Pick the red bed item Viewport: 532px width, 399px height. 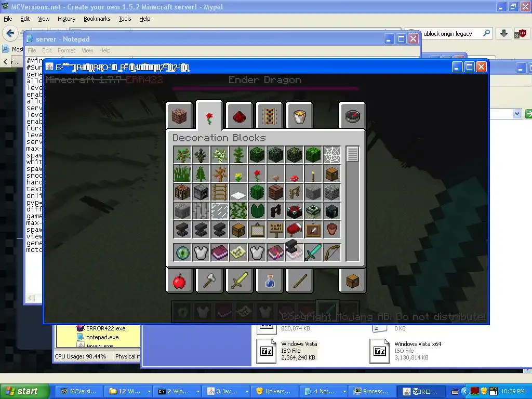294,230
